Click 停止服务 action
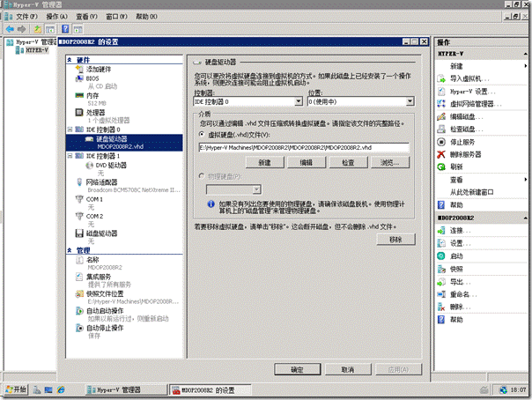Viewport: 532px width, 400px height. point(462,142)
